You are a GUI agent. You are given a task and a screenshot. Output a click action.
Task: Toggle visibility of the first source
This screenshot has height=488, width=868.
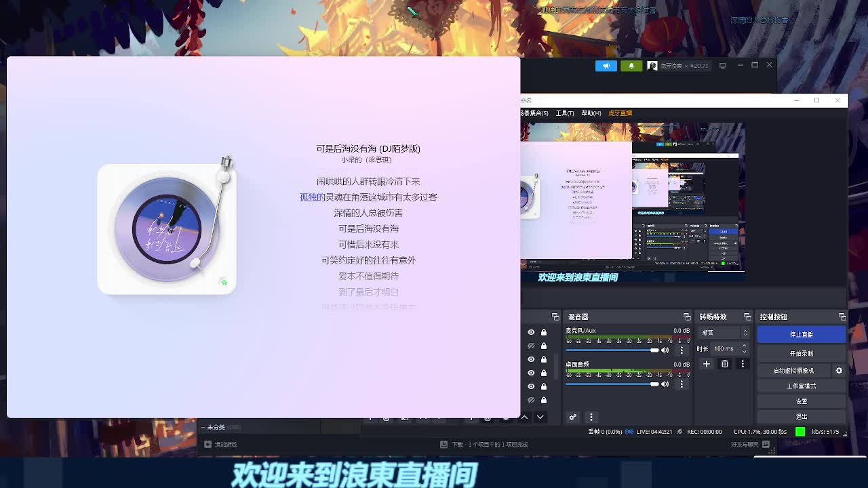(531, 332)
